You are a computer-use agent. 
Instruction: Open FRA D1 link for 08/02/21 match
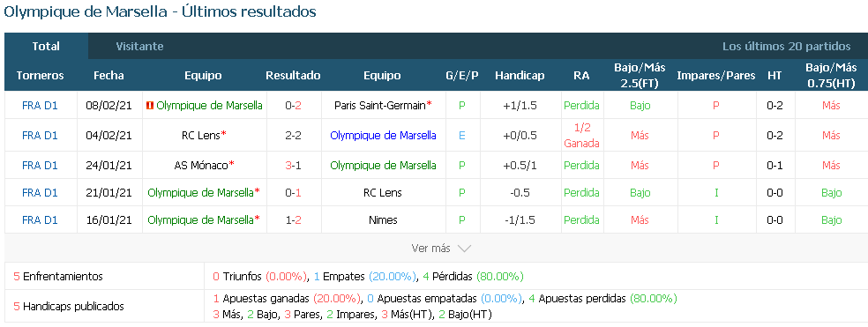(x=40, y=105)
